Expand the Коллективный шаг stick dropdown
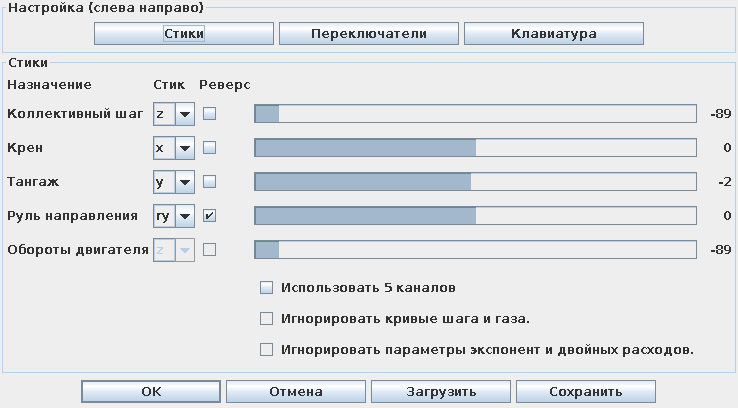The height and width of the screenshot is (408, 738). click(x=184, y=114)
